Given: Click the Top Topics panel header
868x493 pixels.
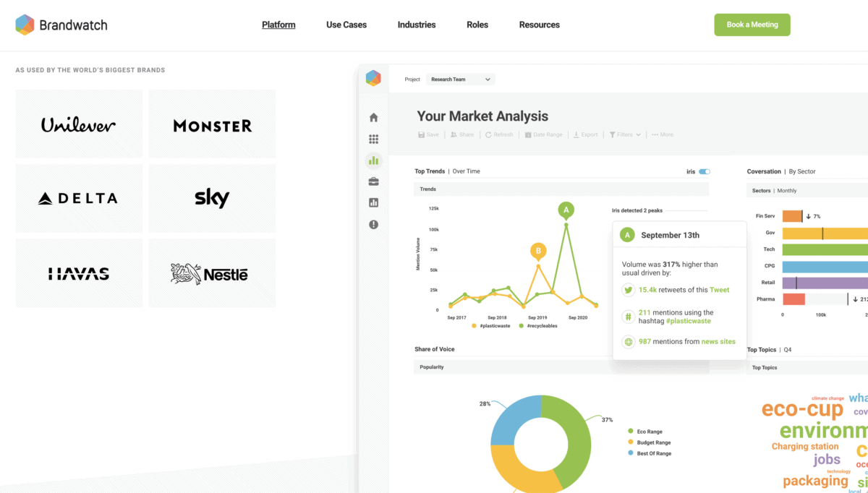Looking at the screenshot, I should pos(807,367).
